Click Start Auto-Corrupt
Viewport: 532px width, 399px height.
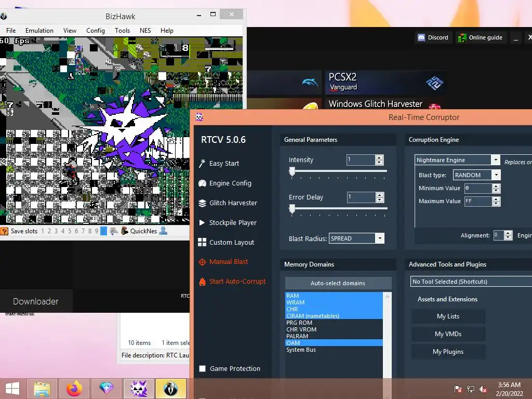(x=232, y=281)
